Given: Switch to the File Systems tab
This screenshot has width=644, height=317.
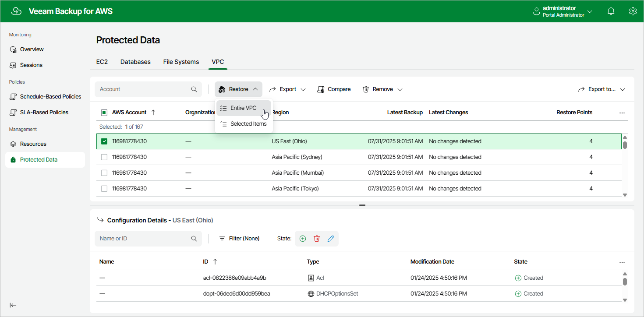Looking at the screenshot, I should tap(181, 62).
